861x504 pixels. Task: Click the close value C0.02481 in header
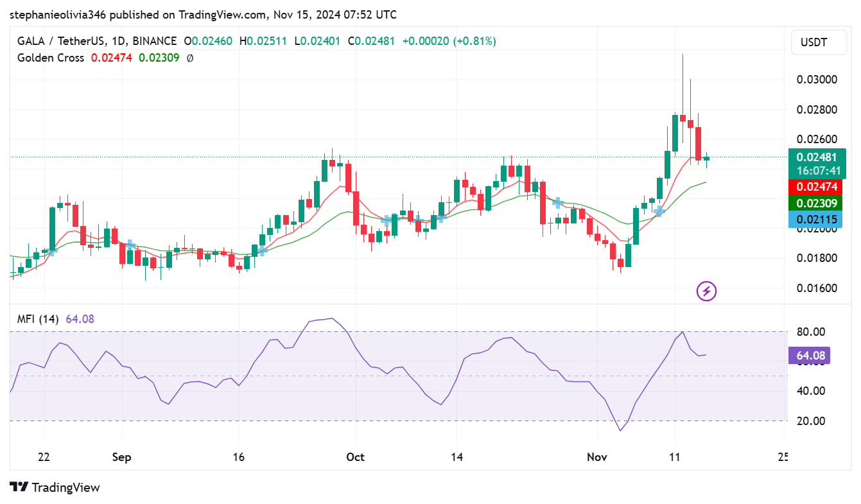(x=372, y=41)
